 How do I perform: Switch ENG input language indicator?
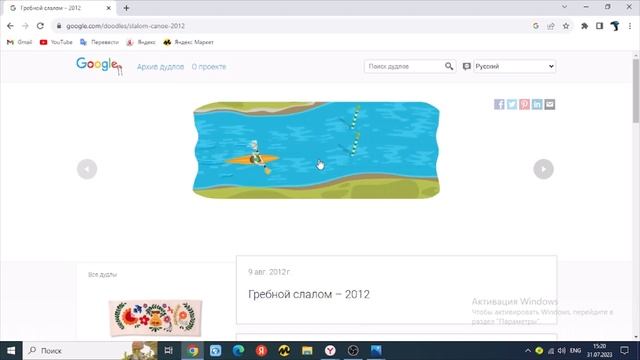(575, 351)
